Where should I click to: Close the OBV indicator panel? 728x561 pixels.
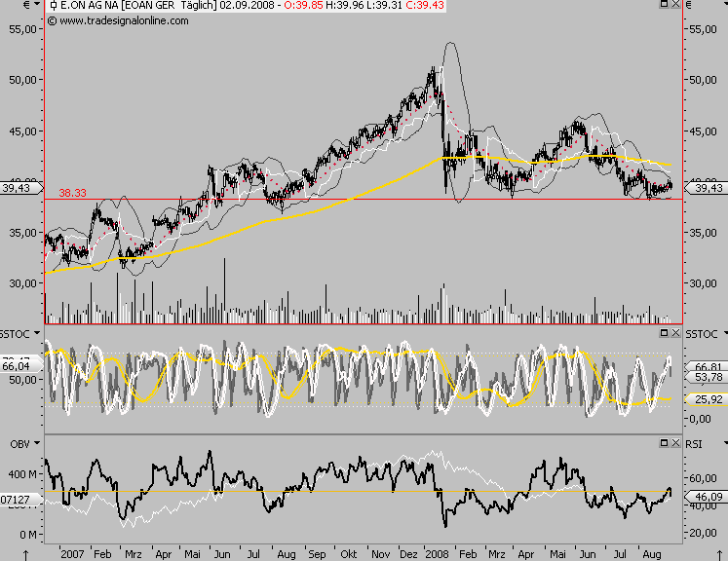pyautogui.click(x=675, y=443)
